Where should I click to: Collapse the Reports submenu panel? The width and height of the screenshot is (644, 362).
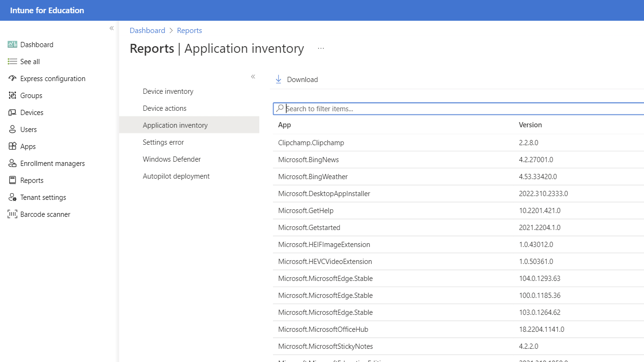click(x=253, y=76)
